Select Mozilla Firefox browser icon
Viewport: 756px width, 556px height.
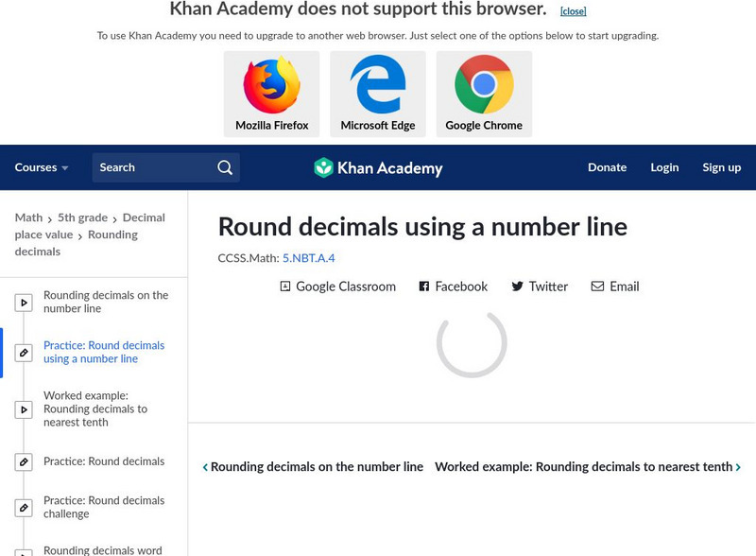pyautogui.click(x=272, y=87)
